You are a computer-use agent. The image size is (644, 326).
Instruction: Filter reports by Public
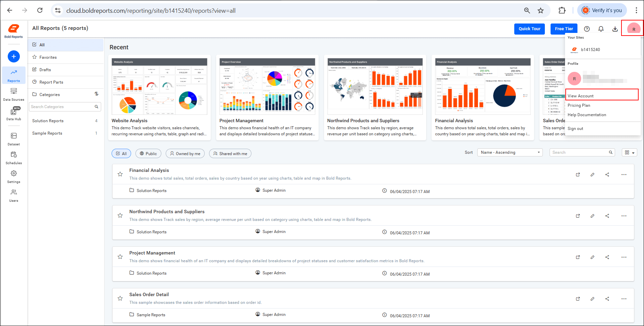pos(148,153)
